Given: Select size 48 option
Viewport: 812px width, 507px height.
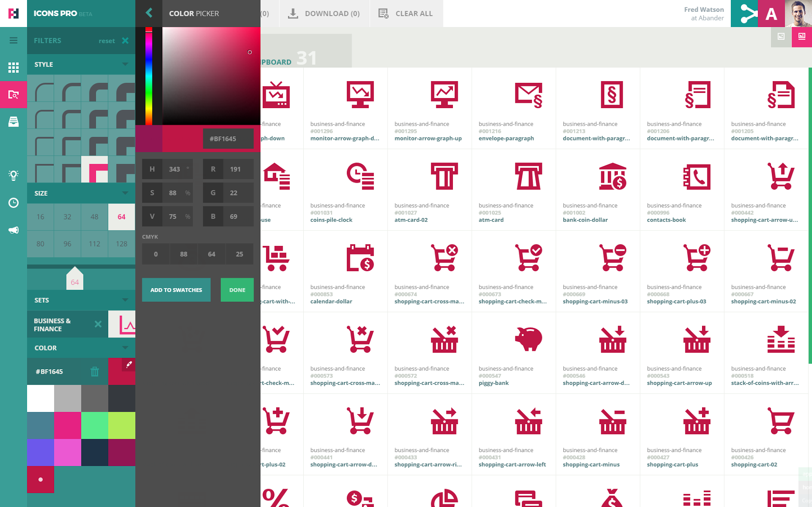Looking at the screenshot, I should pyautogui.click(x=95, y=217).
